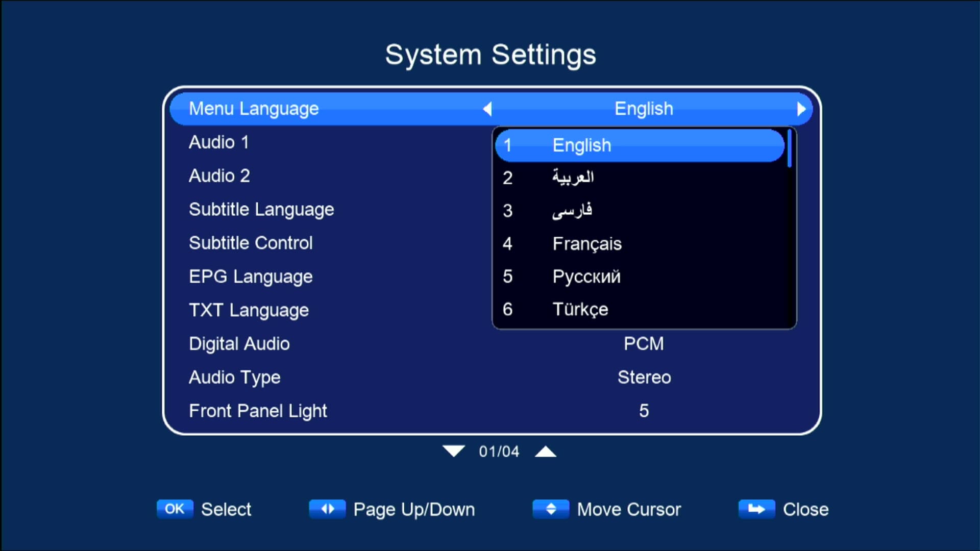The width and height of the screenshot is (980, 551).
Task: Select English from the language list
Action: point(582,145)
